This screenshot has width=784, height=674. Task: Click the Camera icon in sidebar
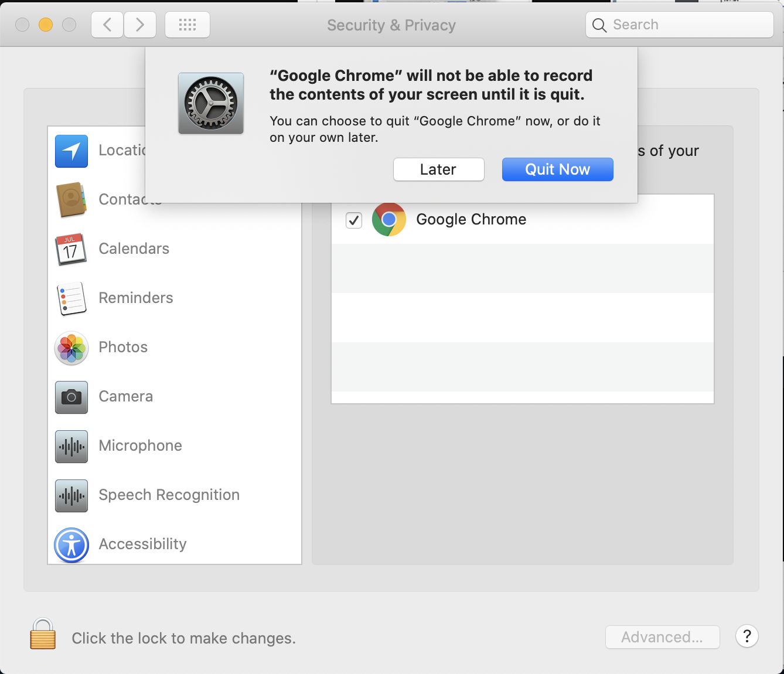(71, 397)
